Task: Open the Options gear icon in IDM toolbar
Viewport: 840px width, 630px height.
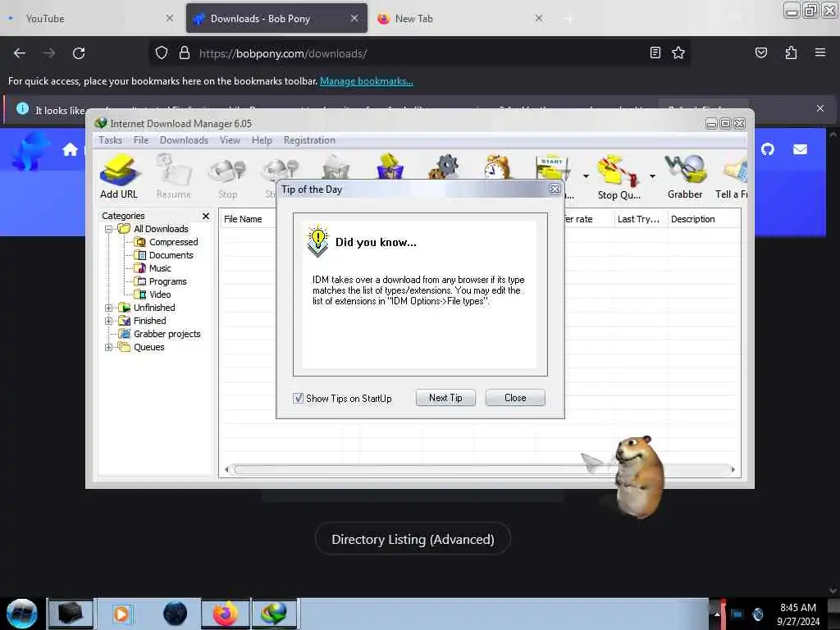Action: 444,166
